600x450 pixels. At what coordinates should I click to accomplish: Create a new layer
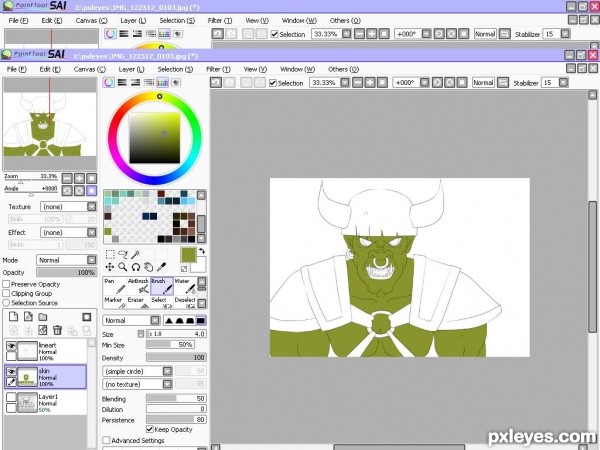point(13,316)
